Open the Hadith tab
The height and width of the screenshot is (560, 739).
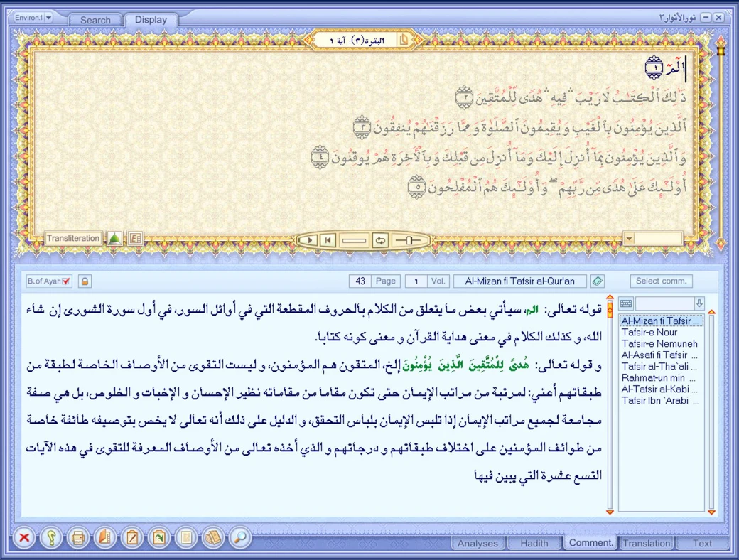pyautogui.click(x=534, y=543)
